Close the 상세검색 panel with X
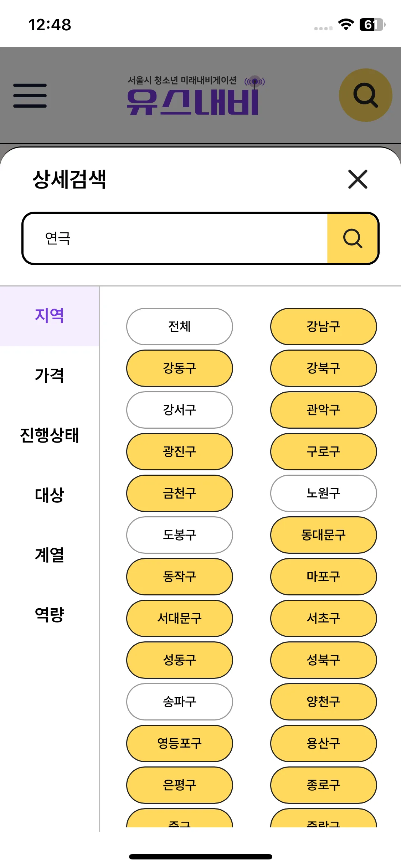This screenshot has width=401, height=868. (x=358, y=179)
